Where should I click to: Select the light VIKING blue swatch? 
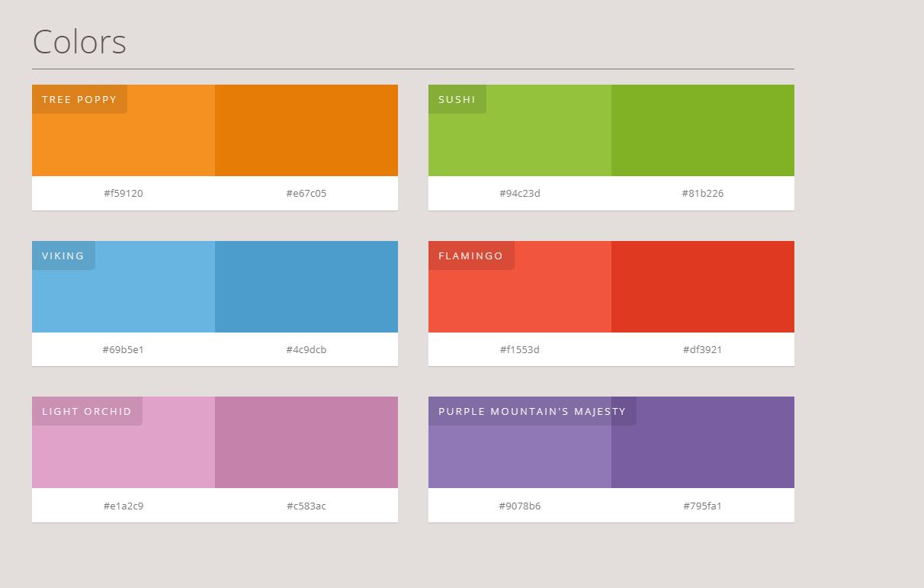(x=122, y=294)
